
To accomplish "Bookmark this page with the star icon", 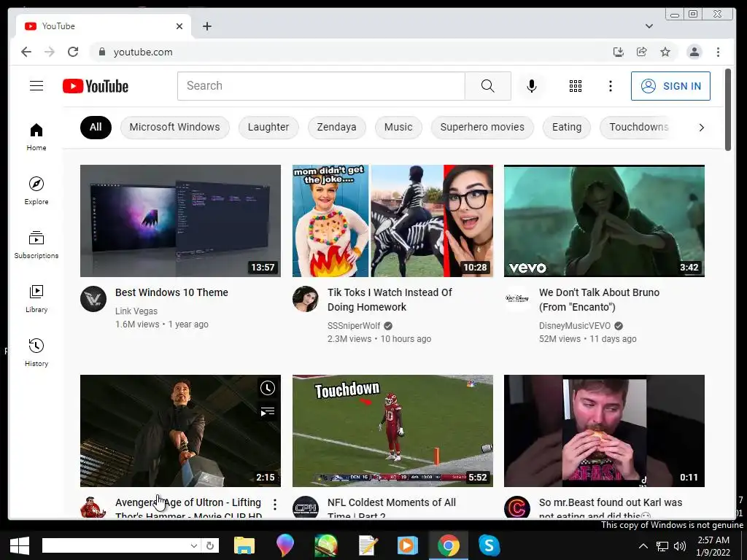I will point(665,52).
